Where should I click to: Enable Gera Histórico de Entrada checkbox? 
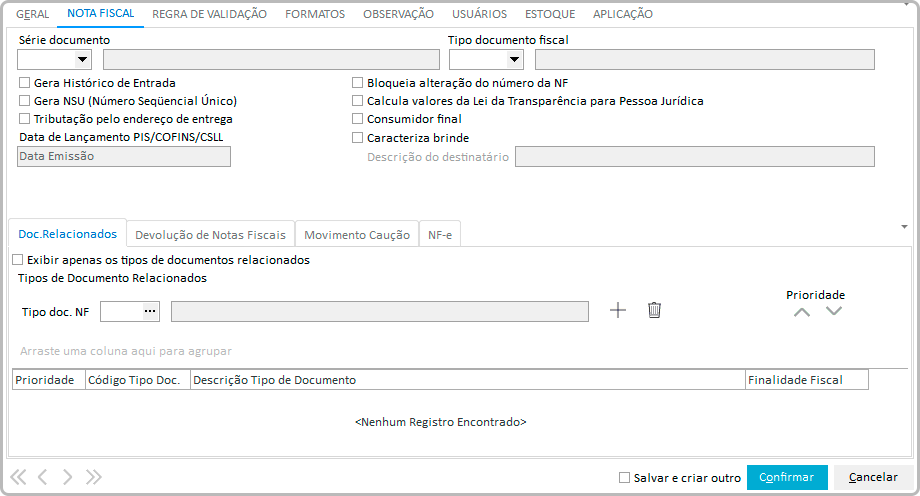(24, 83)
